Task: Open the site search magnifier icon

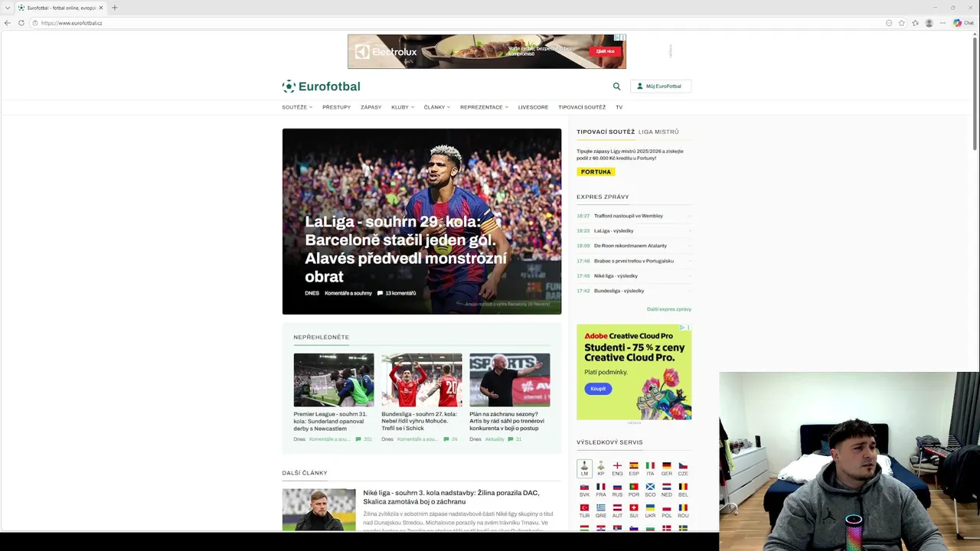Action: [616, 86]
